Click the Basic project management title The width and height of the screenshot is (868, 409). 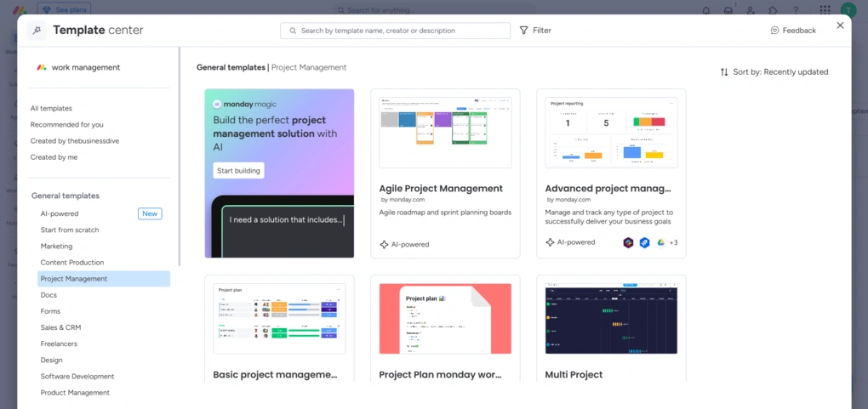275,375
